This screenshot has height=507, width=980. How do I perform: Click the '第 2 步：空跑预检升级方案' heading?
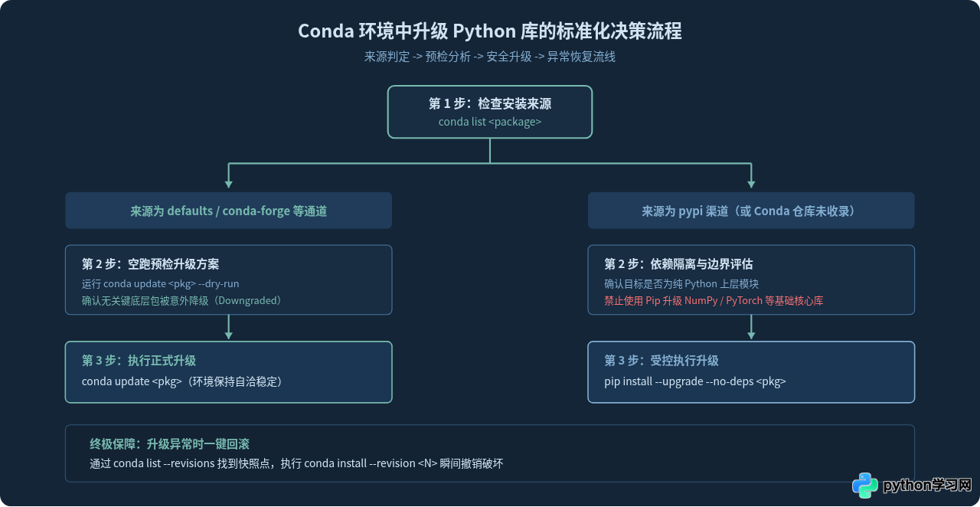[x=150, y=264]
